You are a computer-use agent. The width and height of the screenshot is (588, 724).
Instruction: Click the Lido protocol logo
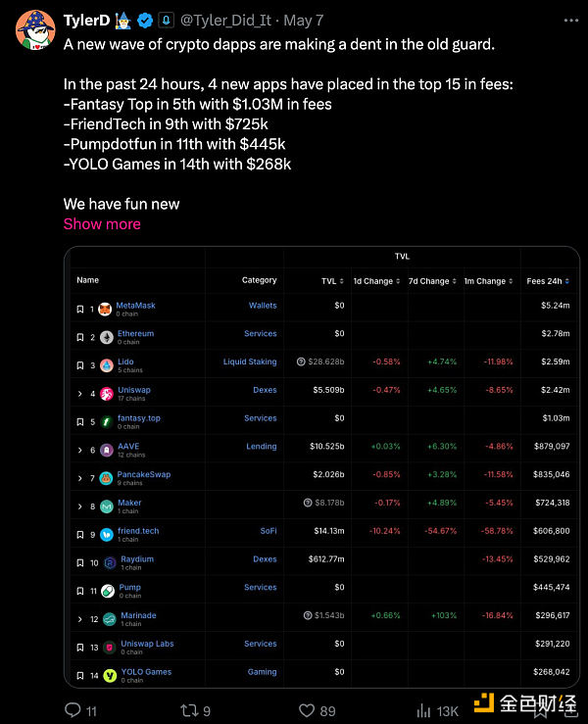click(105, 365)
